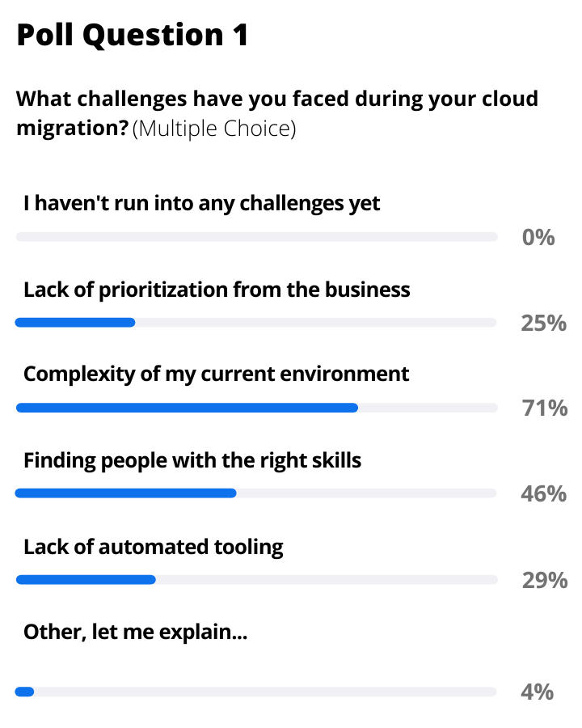Select "Lack of prioritization from the business" option
582x728 pixels.
[x=217, y=289]
